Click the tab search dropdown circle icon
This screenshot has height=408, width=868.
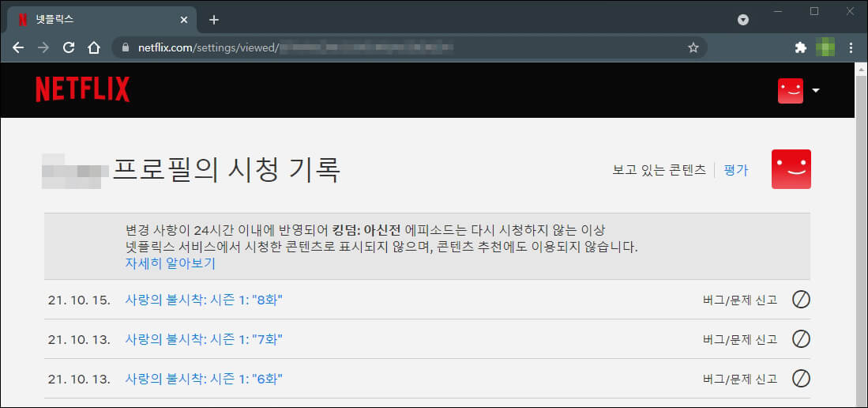point(743,20)
